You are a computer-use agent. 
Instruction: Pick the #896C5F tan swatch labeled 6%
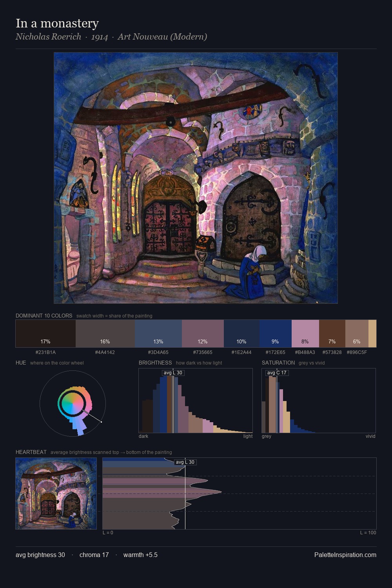point(357,334)
